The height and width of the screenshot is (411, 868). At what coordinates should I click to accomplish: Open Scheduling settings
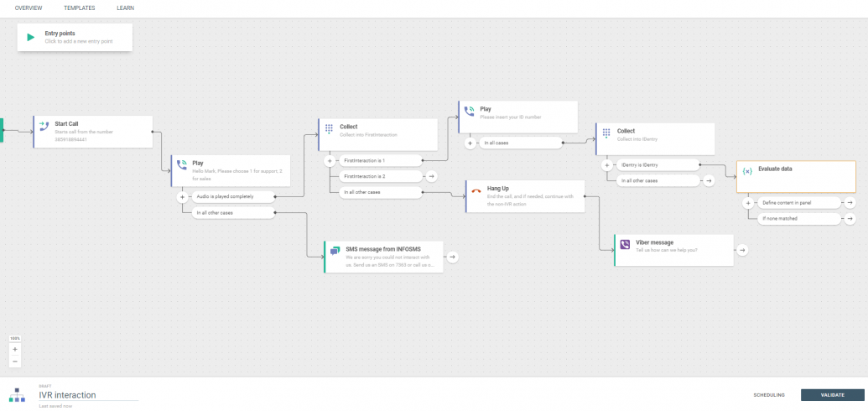click(769, 395)
